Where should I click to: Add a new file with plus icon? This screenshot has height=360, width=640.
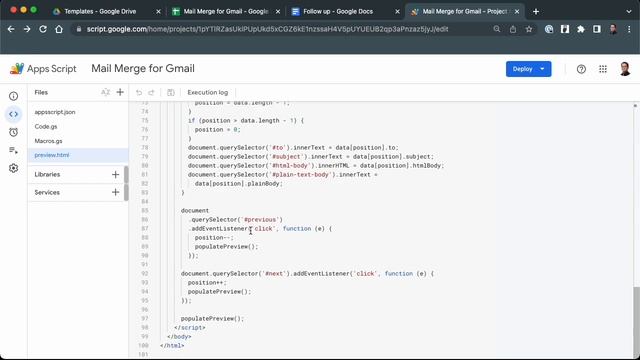click(x=120, y=92)
